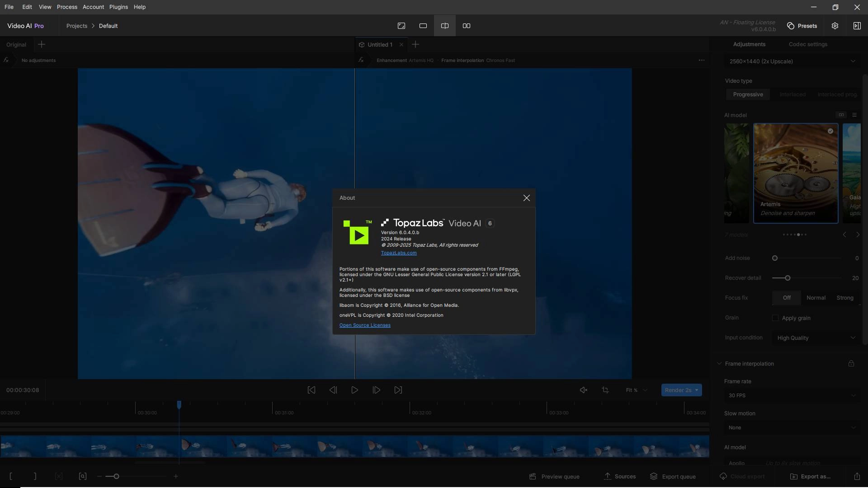
Task: Toggle the Frame interpolation lock icon
Action: tap(851, 363)
